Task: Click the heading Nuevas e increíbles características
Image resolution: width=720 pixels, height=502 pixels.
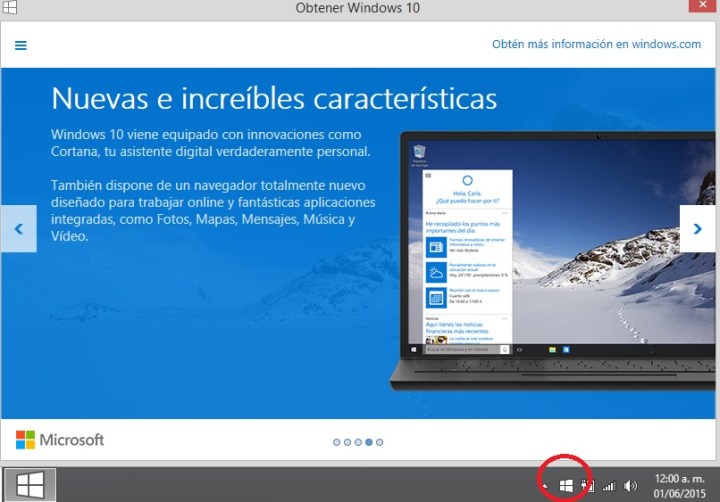Action: click(x=274, y=98)
